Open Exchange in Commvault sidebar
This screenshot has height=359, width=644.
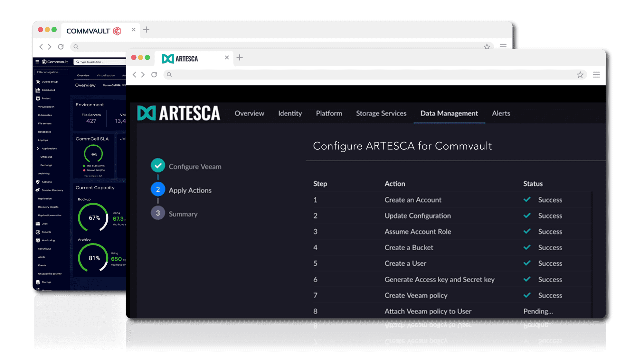click(x=46, y=165)
